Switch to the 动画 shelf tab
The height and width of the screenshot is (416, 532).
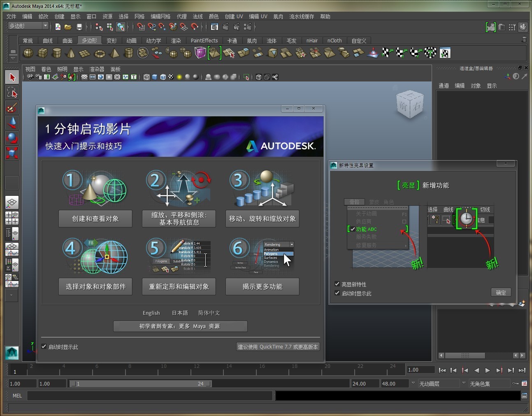pos(131,41)
